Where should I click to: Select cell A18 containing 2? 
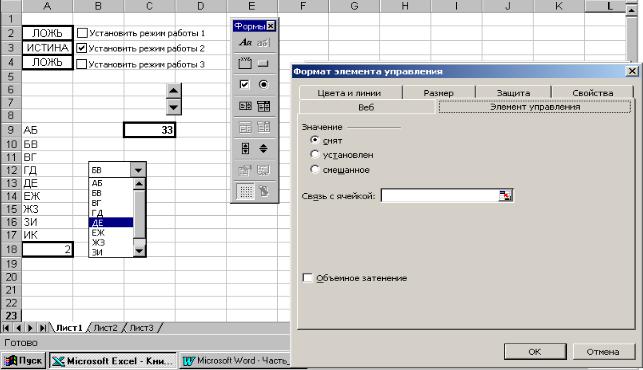pos(48,249)
